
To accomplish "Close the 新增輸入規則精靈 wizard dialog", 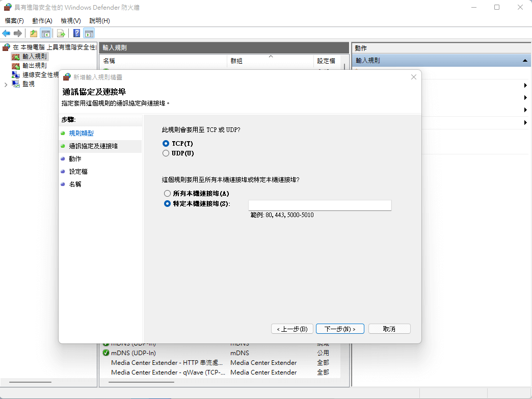I will 414,77.
